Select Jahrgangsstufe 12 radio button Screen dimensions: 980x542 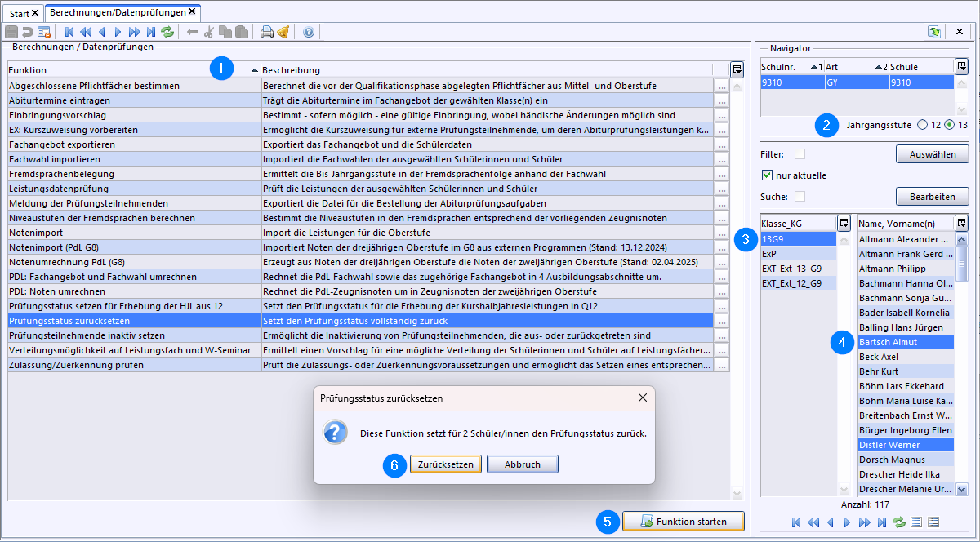(923, 125)
